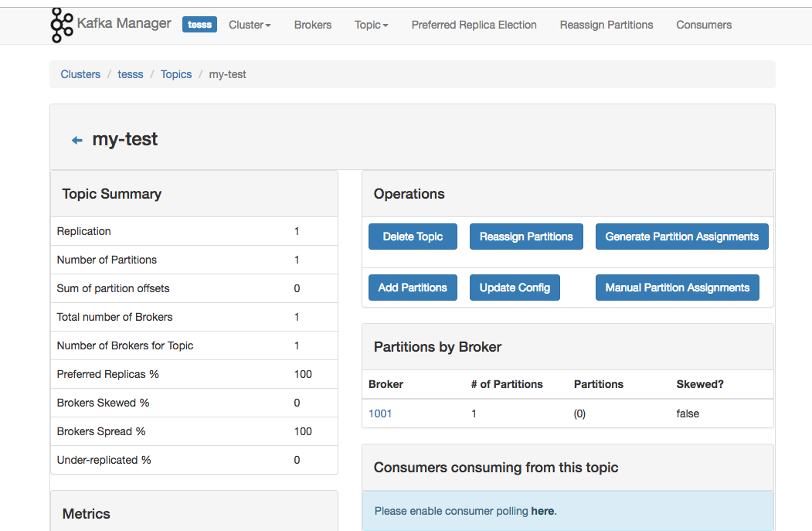Screen dimensions: 812x531
Task: Select the 'Replication' row label
Action: pyautogui.click(x=84, y=231)
